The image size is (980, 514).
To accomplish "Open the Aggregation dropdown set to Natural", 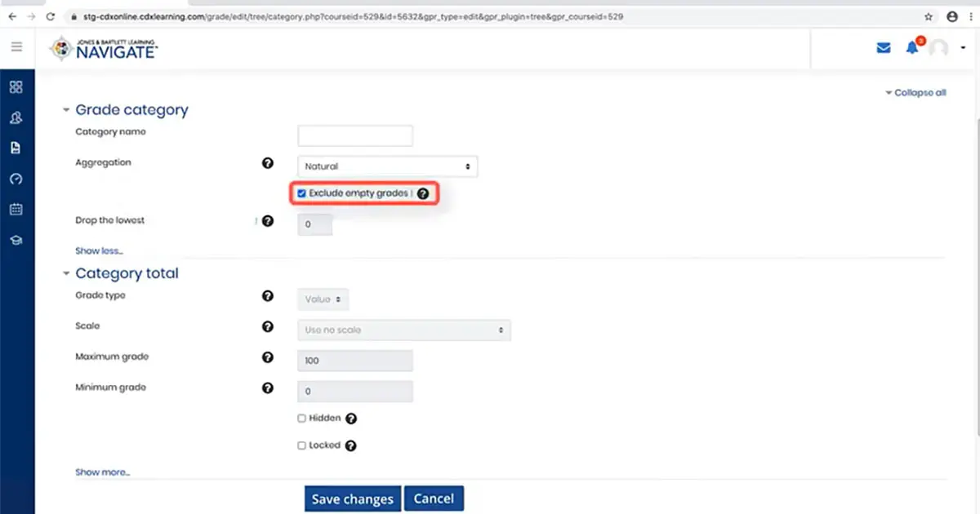I will (x=387, y=166).
